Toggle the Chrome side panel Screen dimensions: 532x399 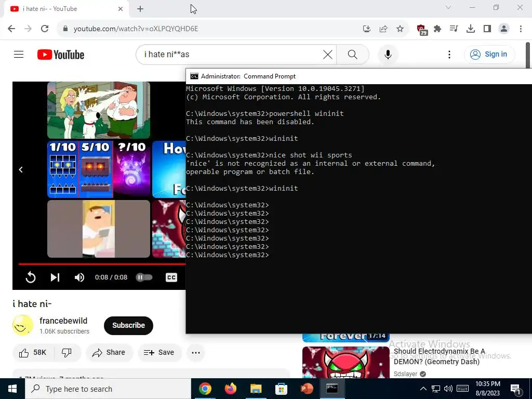pos(487,29)
